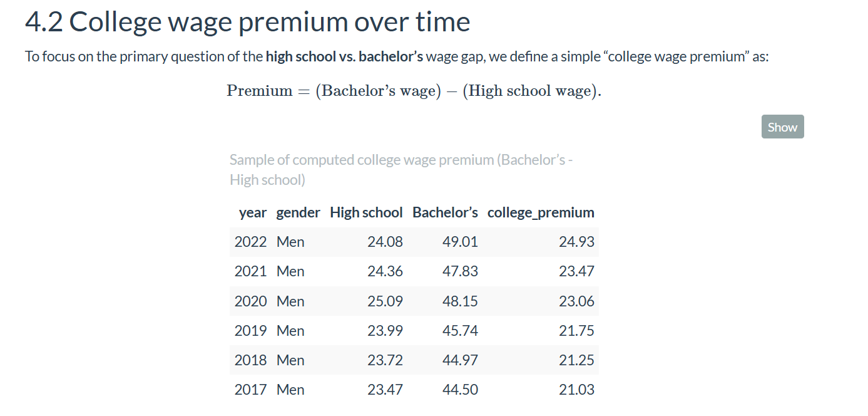This screenshot has width=868, height=416.
Task: Click the 21.25 college premium value
Action: (576, 360)
